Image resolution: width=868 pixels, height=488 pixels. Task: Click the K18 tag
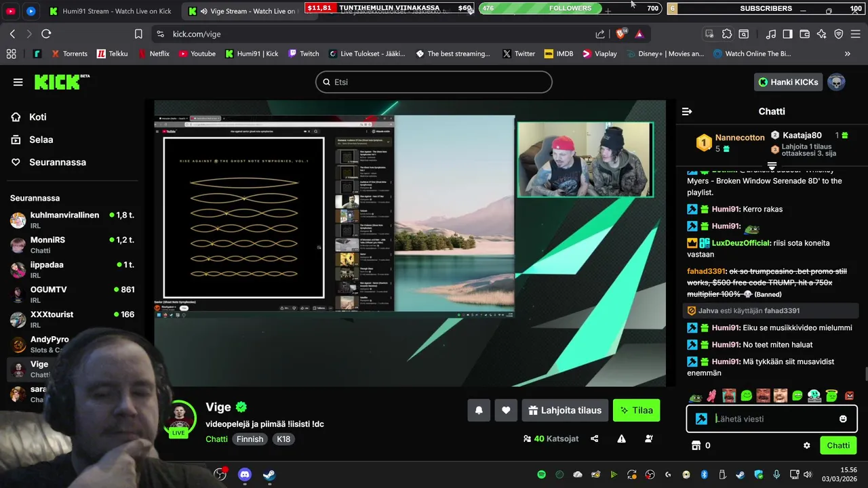click(x=283, y=439)
